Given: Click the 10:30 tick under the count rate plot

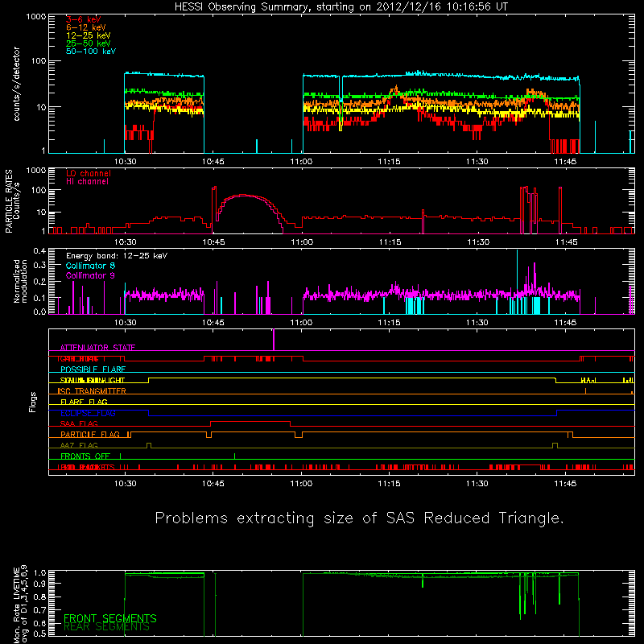Looking at the screenshot, I should coord(126,162).
